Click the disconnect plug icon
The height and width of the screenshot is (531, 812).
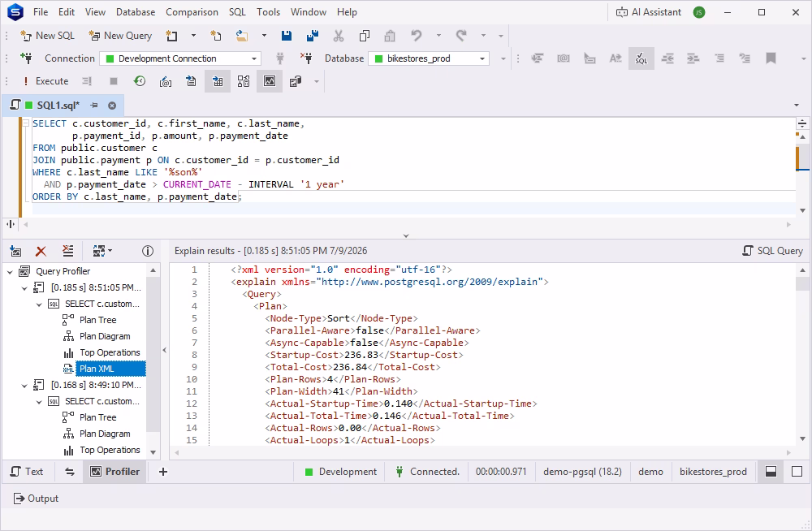[x=307, y=58]
